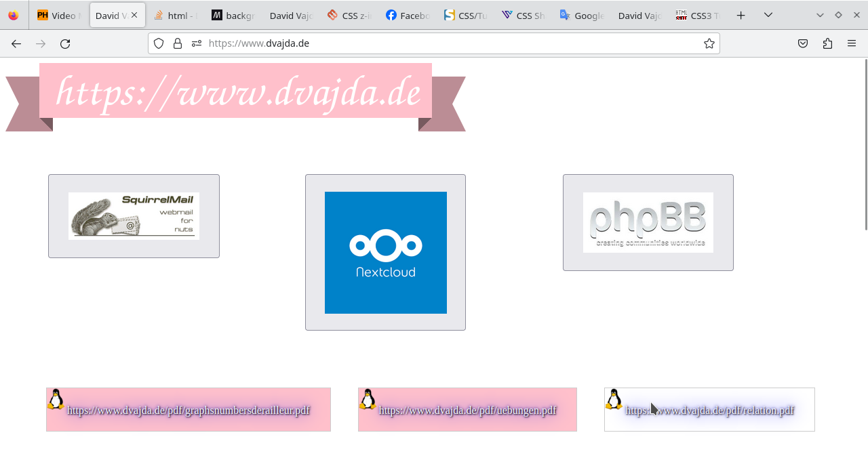Screen dimensions: 868x458
Task: Open the phpBB forum logo link
Action: (x=648, y=222)
